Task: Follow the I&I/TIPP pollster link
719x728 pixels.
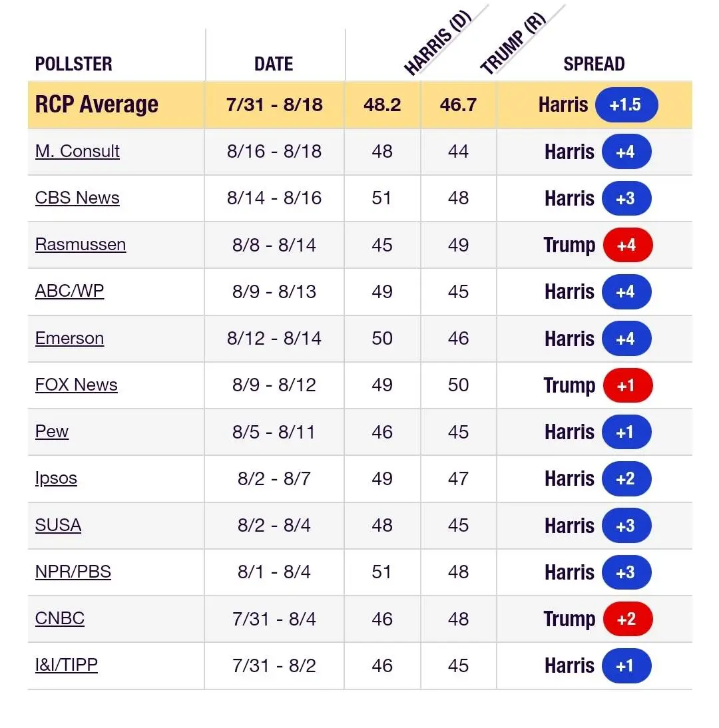Action: click(66, 665)
